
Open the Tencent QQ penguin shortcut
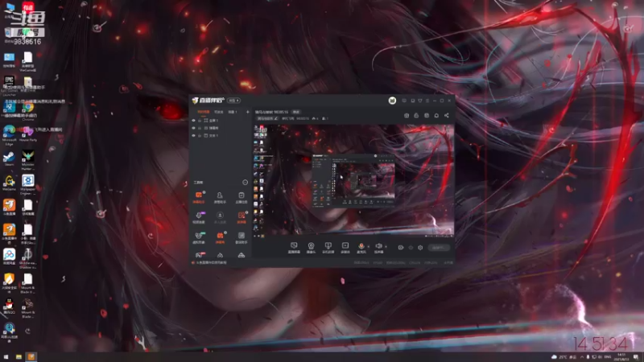[9, 306]
